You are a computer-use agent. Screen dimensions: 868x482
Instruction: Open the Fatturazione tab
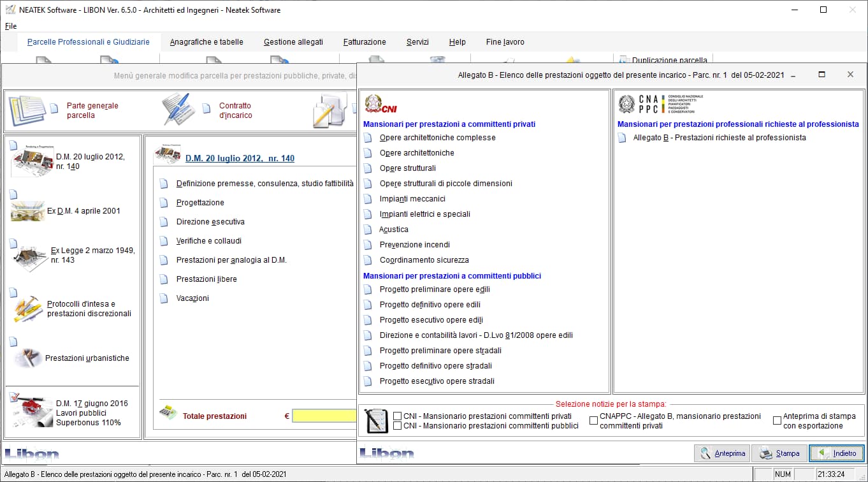pos(365,42)
